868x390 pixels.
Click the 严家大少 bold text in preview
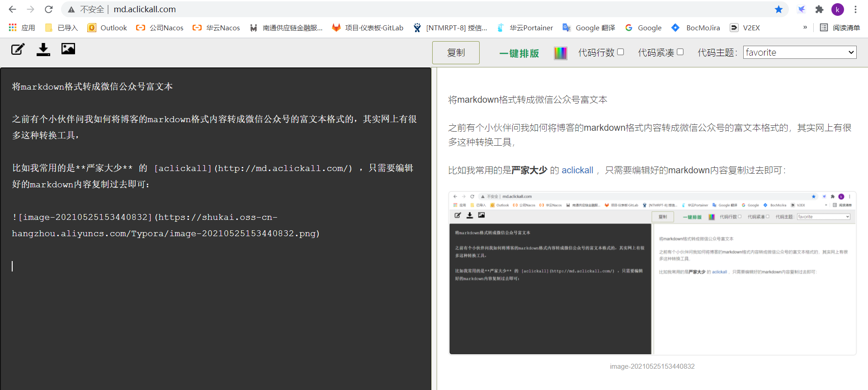pyautogui.click(x=529, y=170)
